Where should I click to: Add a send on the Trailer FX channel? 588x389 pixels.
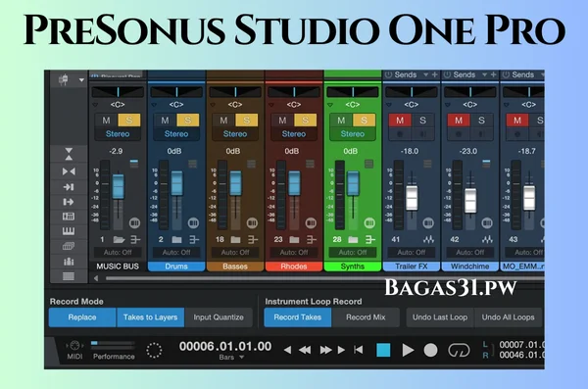click(434, 75)
